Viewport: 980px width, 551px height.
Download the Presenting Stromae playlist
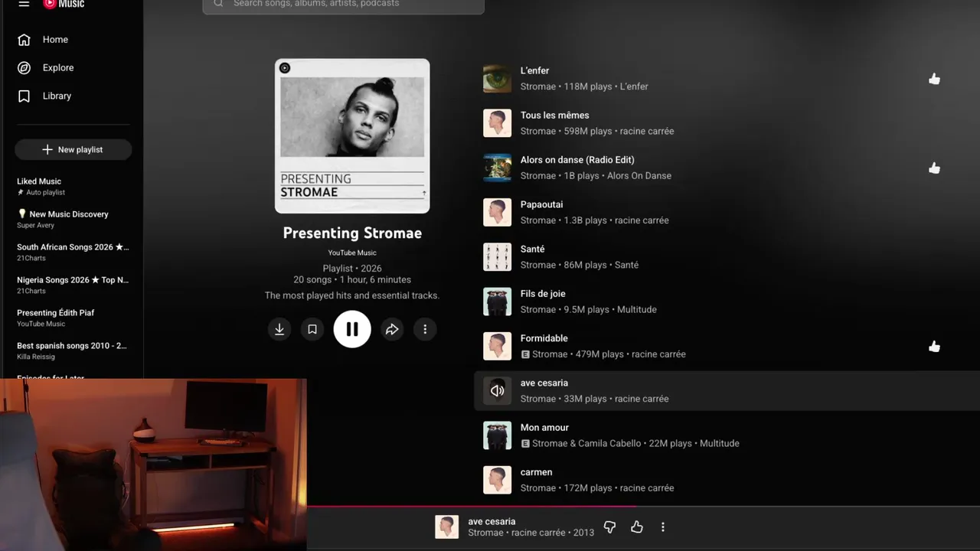pyautogui.click(x=279, y=329)
